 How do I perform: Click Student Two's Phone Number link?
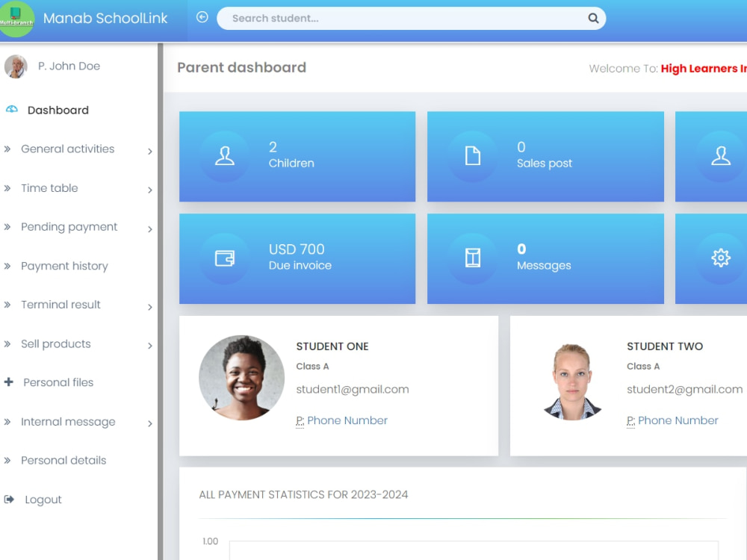coord(678,420)
